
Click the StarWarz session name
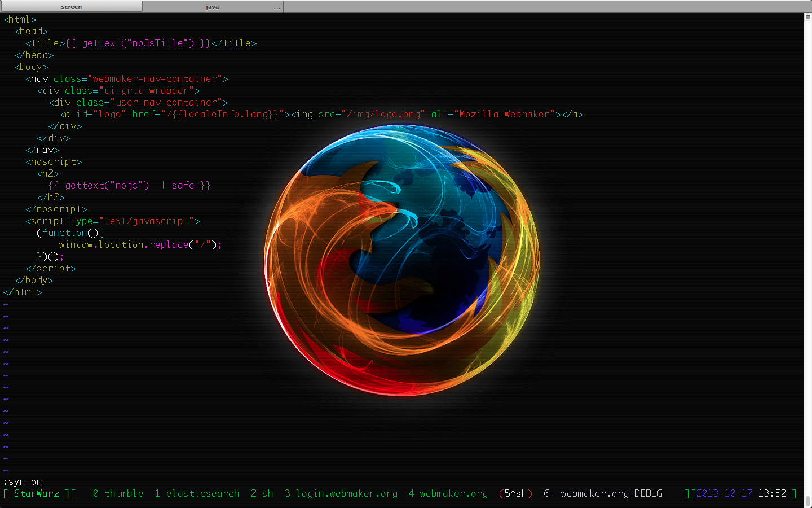[37, 493]
